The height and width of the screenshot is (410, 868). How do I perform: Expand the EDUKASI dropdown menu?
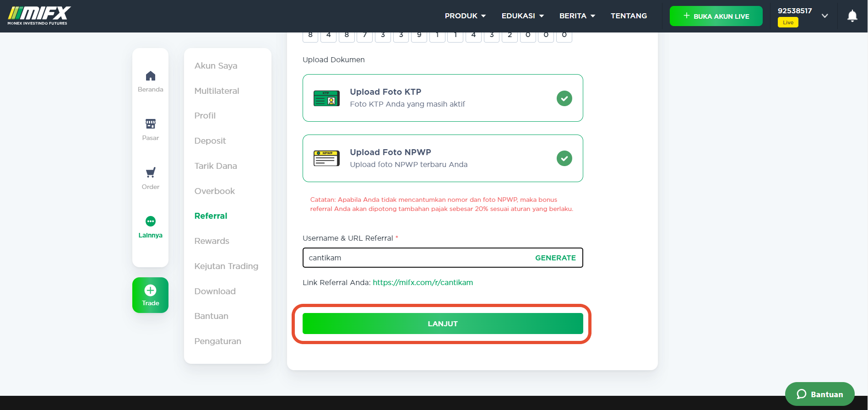pyautogui.click(x=522, y=16)
